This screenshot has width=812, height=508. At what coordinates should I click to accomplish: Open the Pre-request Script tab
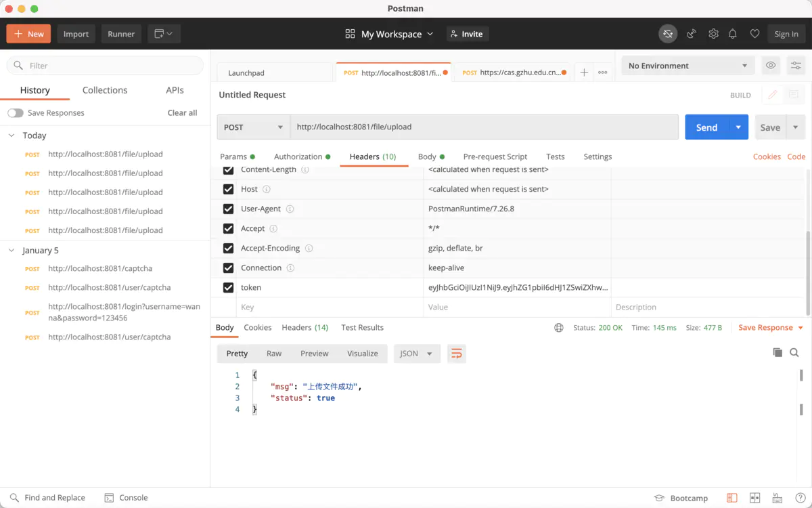tap(495, 156)
